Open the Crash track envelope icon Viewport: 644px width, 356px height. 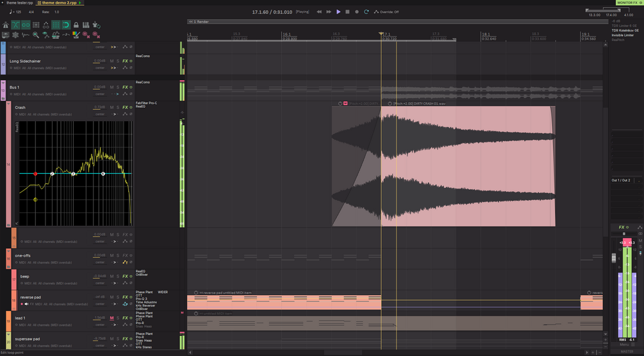pos(125,114)
